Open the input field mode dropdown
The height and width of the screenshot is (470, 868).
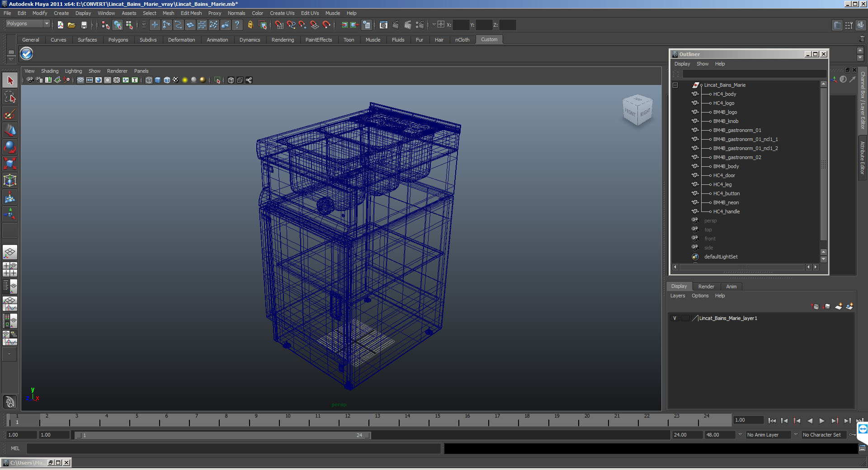434,24
